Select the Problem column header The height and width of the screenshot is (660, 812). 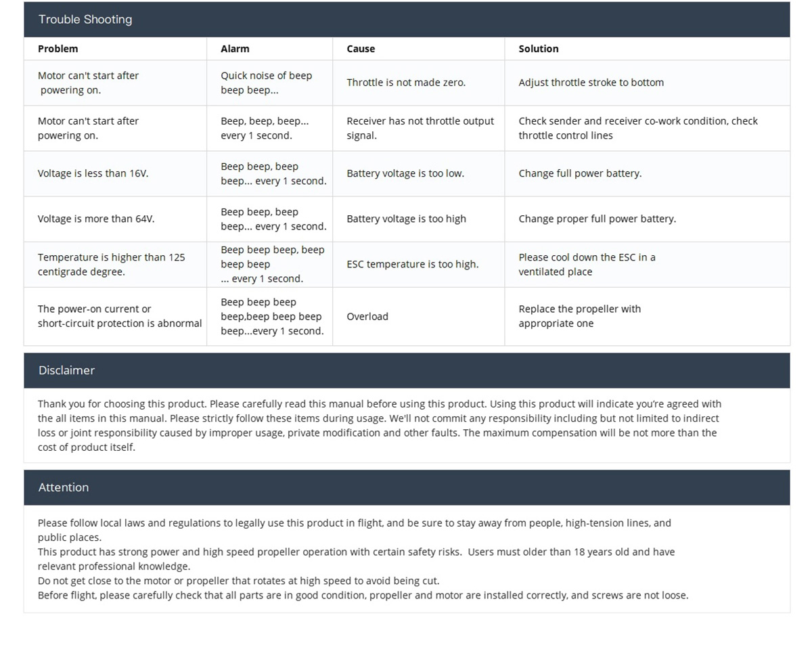(58, 49)
